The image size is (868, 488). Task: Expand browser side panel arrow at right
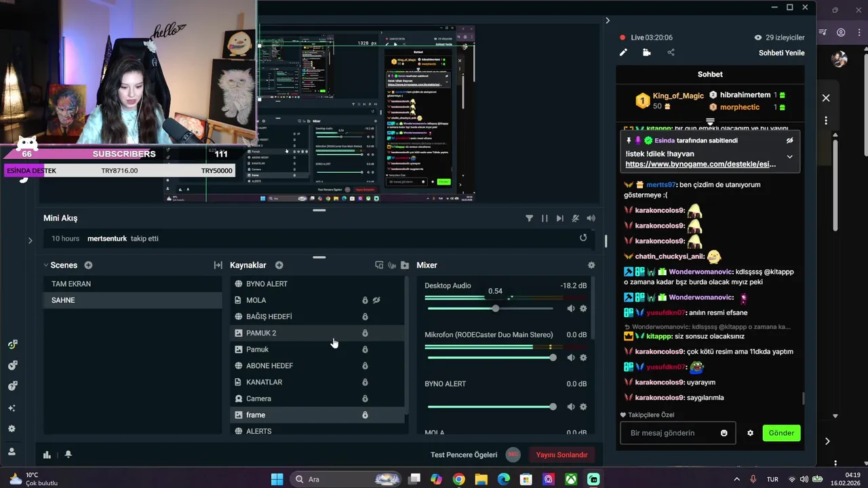point(827,441)
